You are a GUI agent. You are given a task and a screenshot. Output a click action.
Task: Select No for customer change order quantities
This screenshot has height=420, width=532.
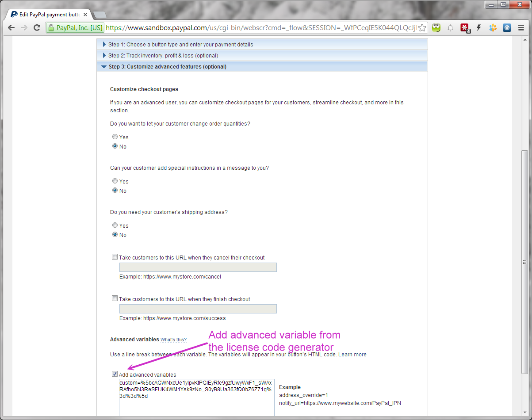click(x=115, y=146)
